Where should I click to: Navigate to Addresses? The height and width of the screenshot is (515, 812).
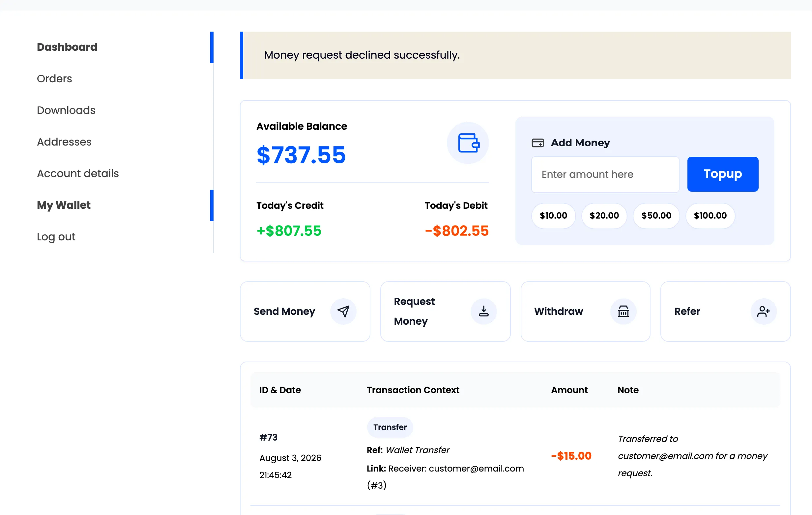pos(64,142)
